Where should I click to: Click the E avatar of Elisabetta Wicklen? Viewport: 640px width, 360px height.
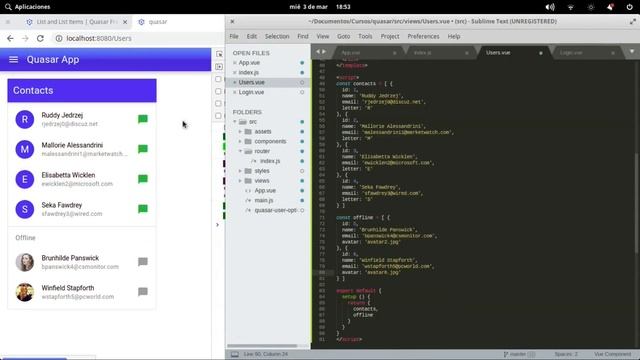25,179
